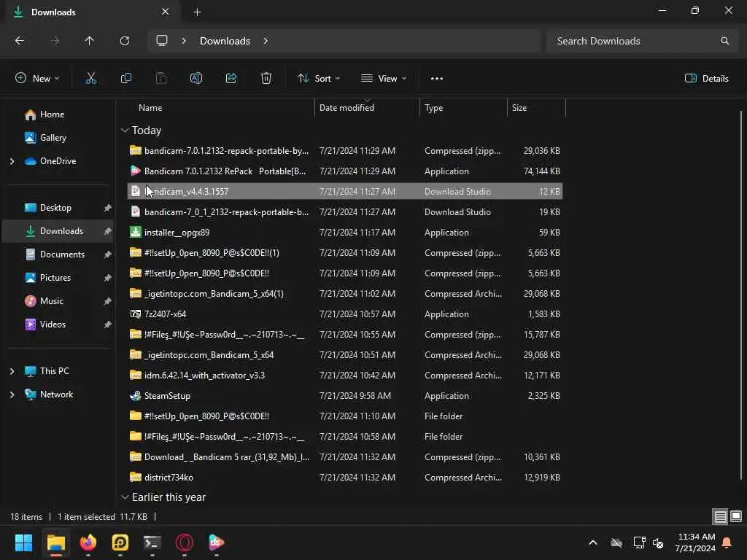Open the Terminal taskbar icon
Image resolution: width=747 pixels, height=560 pixels.
click(152, 542)
